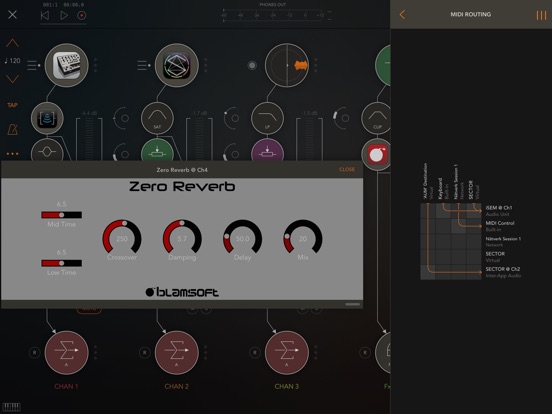Open the SAT saturation effect node
The image size is (552, 414).
point(157,119)
